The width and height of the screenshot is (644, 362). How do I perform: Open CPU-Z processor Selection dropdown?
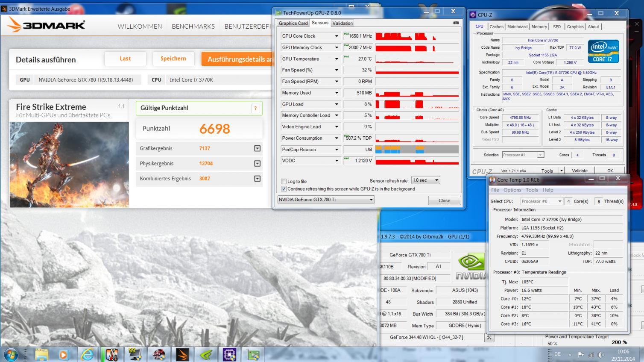(x=523, y=155)
